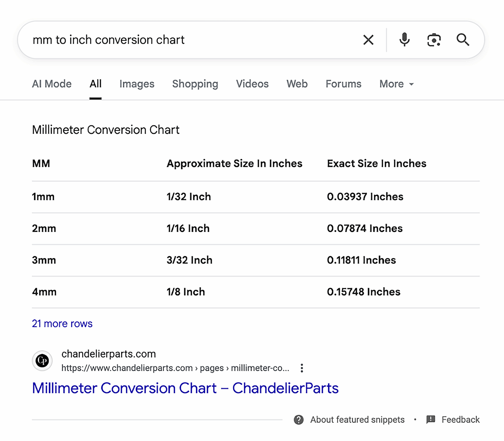Click the question mark featured snippets icon
The width and height of the screenshot is (504, 441).
299,420
